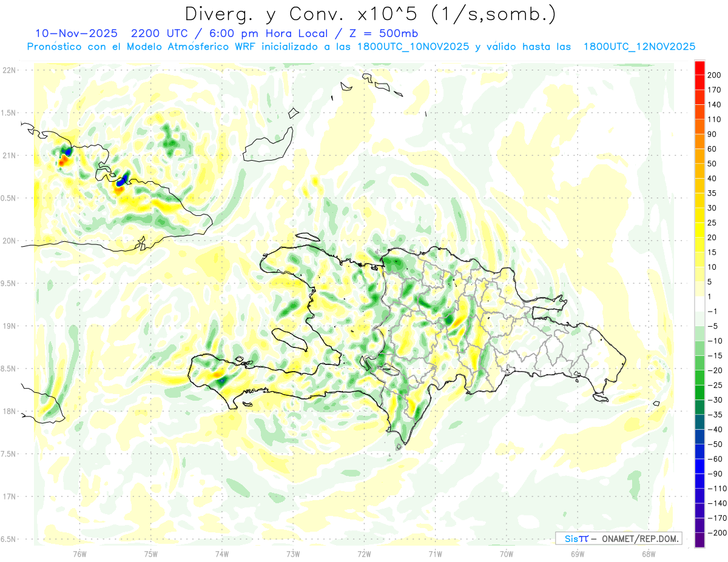Click the '19N' latitude label
The width and height of the screenshot is (728, 562).
pyautogui.click(x=8, y=326)
